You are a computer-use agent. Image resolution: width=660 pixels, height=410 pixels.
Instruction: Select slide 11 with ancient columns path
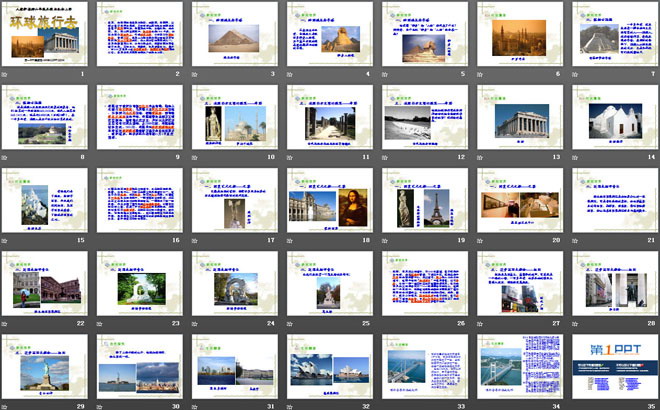pos(330,117)
